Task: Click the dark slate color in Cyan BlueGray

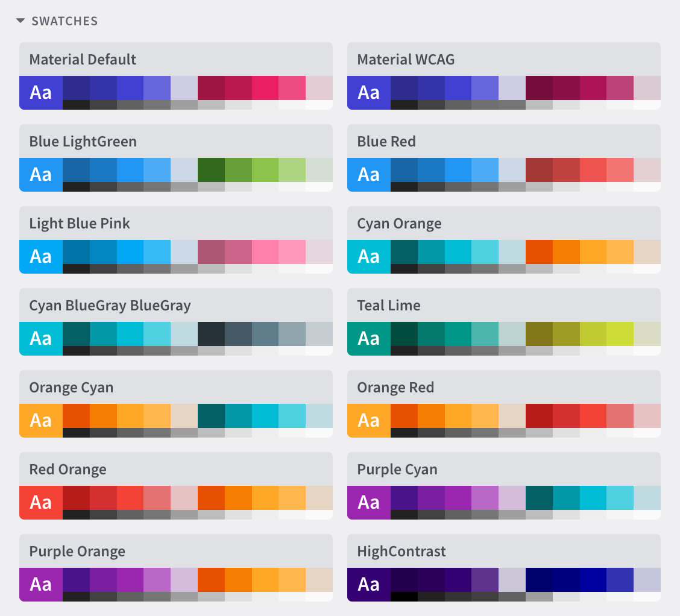Action: 211,333
